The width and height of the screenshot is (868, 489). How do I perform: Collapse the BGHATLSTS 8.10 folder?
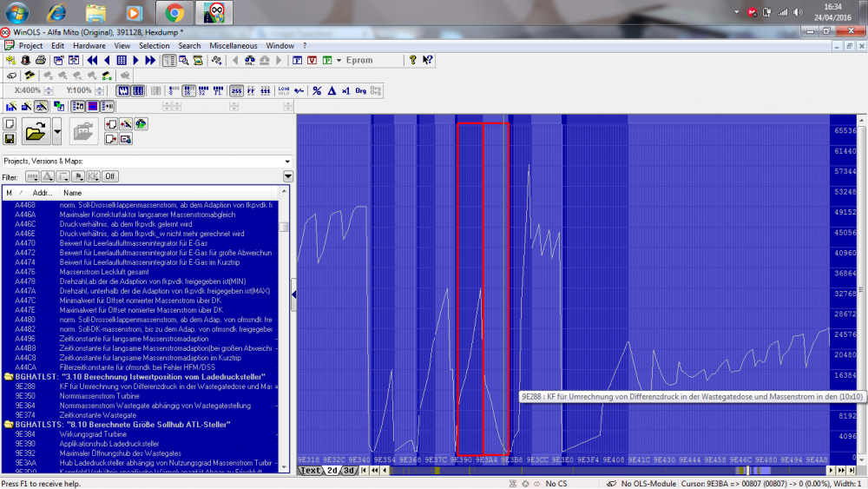[9, 425]
